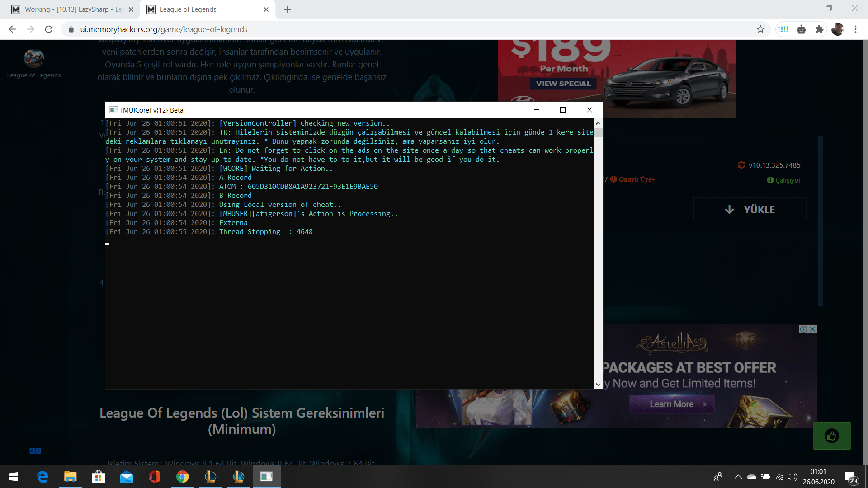Click the console window scrollbar thumb
This screenshot has width=868, height=488.
tap(598, 132)
